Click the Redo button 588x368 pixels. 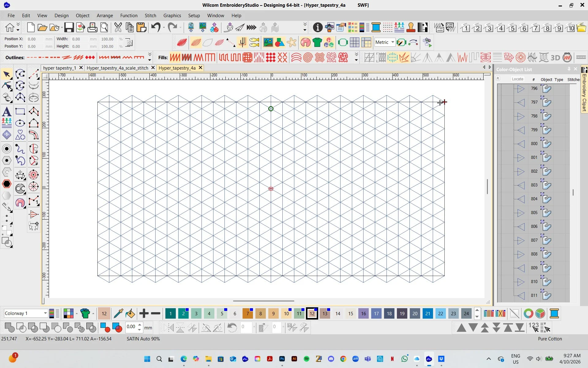(172, 27)
